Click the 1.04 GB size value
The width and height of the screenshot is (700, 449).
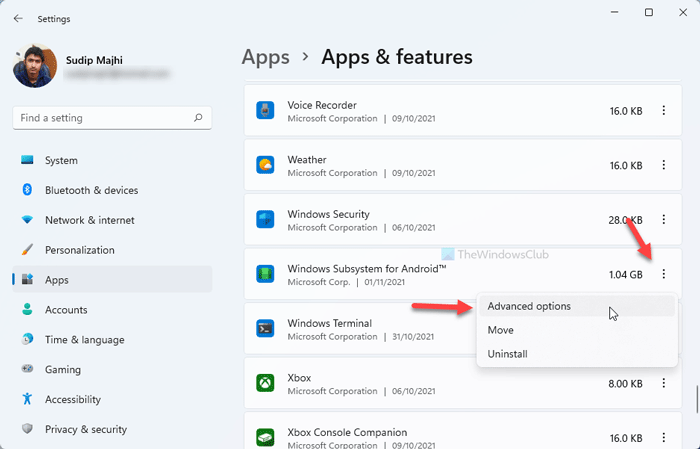(625, 274)
